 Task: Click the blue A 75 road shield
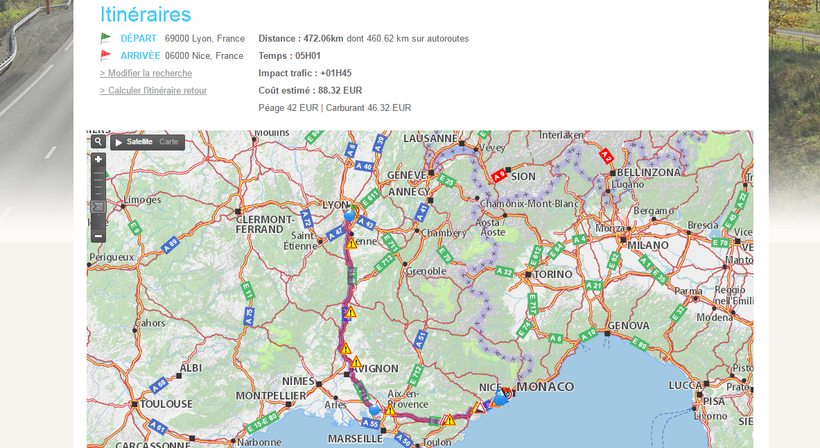(249, 317)
